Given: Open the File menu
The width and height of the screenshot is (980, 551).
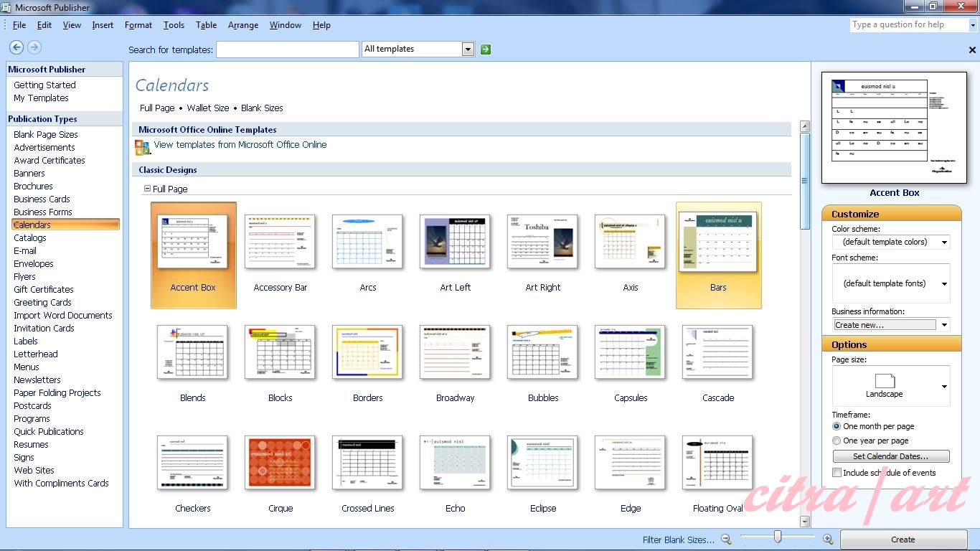Looking at the screenshot, I should 19,25.
